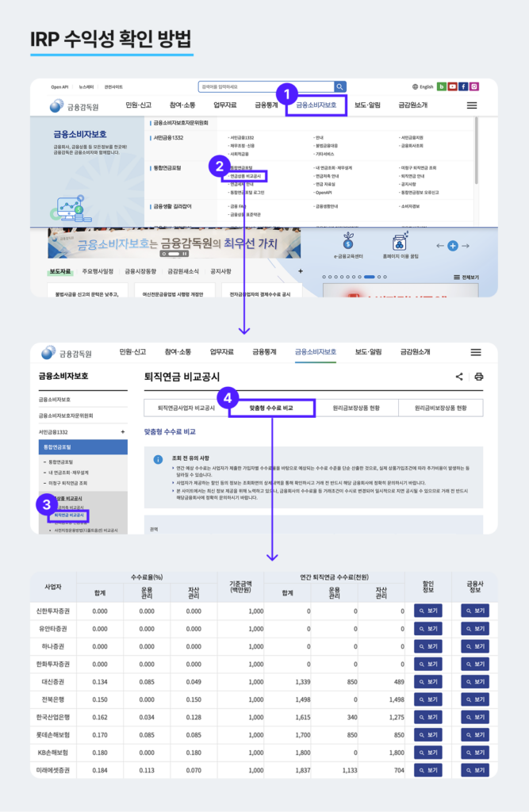Open 금융사정보 보기 for 전북은행

(x=475, y=699)
